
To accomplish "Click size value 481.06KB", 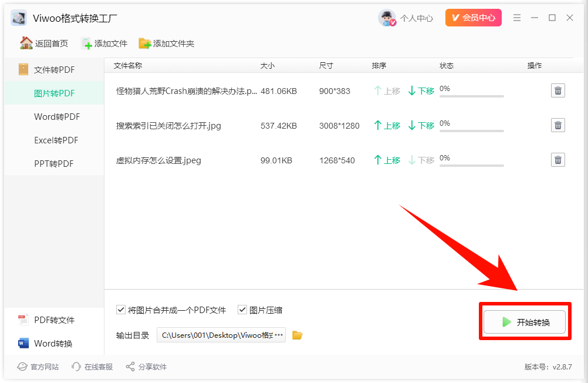I will tap(279, 91).
